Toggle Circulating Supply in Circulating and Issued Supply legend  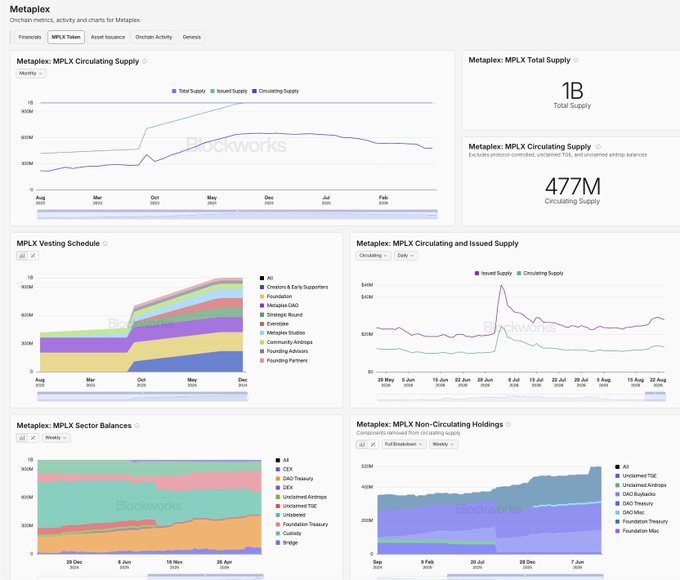540,273
